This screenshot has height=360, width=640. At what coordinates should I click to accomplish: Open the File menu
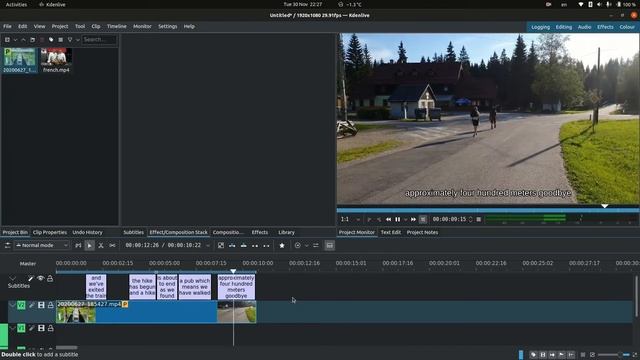pyautogui.click(x=7, y=26)
